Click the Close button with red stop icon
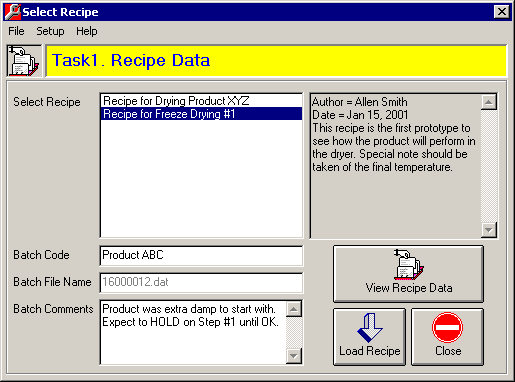 click(x=447, y=337)
